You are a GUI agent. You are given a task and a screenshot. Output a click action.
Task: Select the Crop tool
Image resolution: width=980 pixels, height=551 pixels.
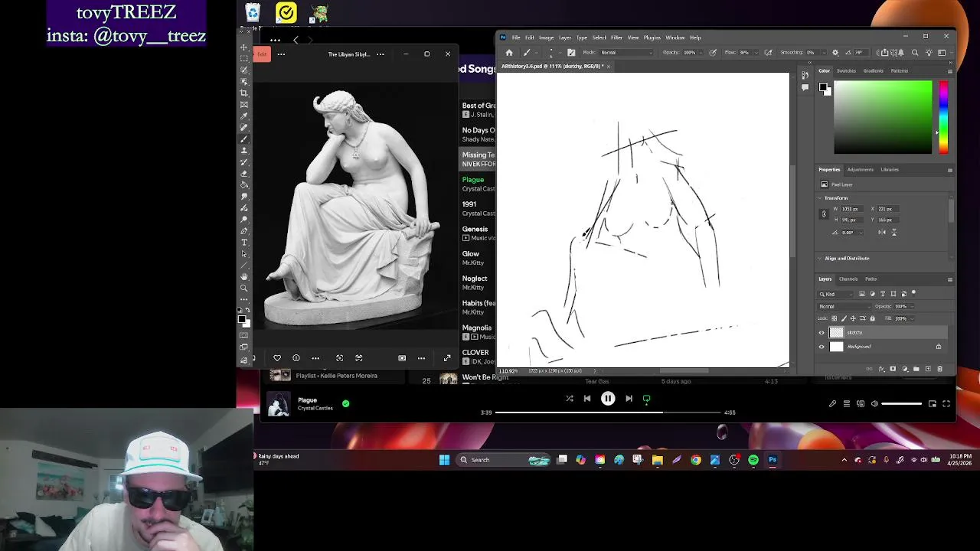(x=244, y=93)
